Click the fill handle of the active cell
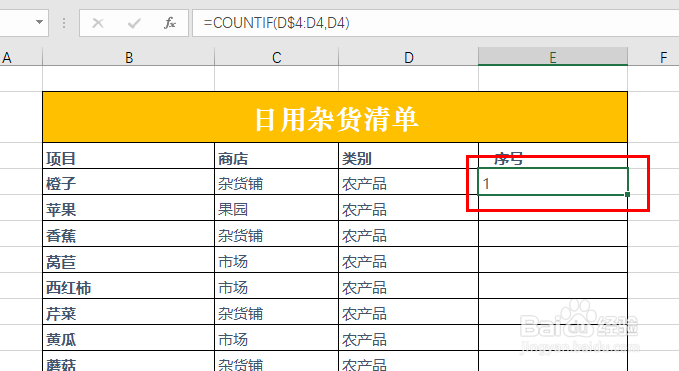The image size is (679, 371). tap(627, 194)
